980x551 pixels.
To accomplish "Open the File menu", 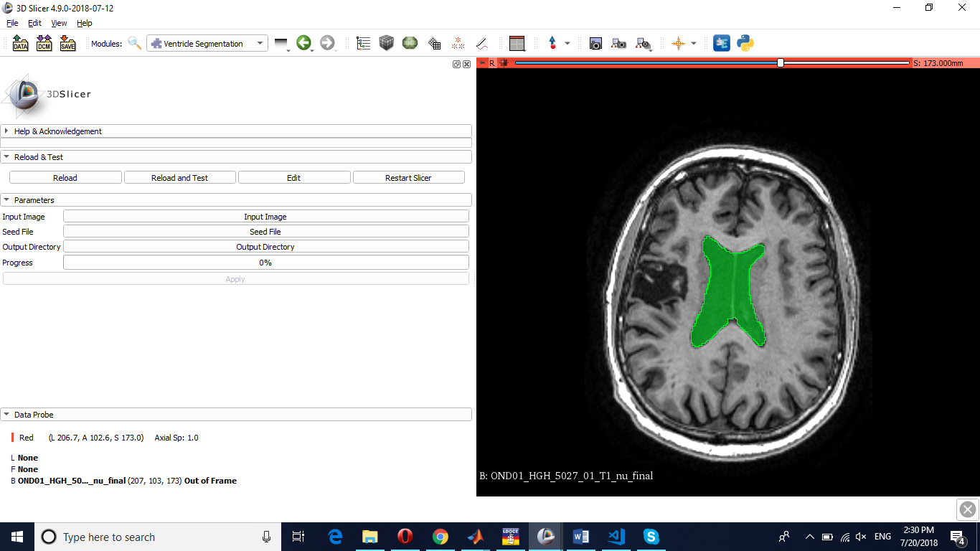I will 12,23.
